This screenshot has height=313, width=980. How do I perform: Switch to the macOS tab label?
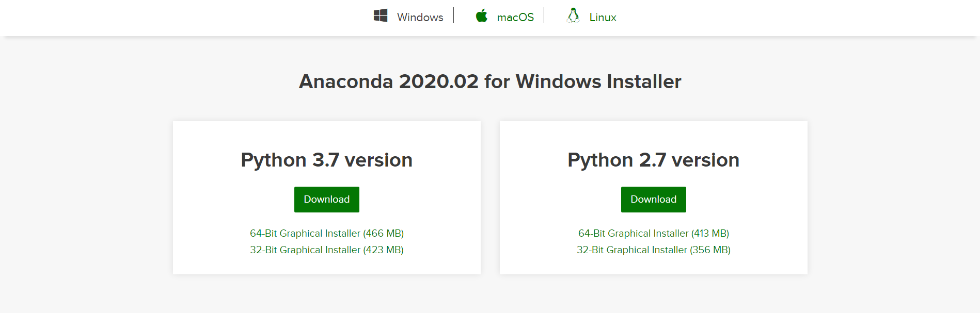point(515,18)
